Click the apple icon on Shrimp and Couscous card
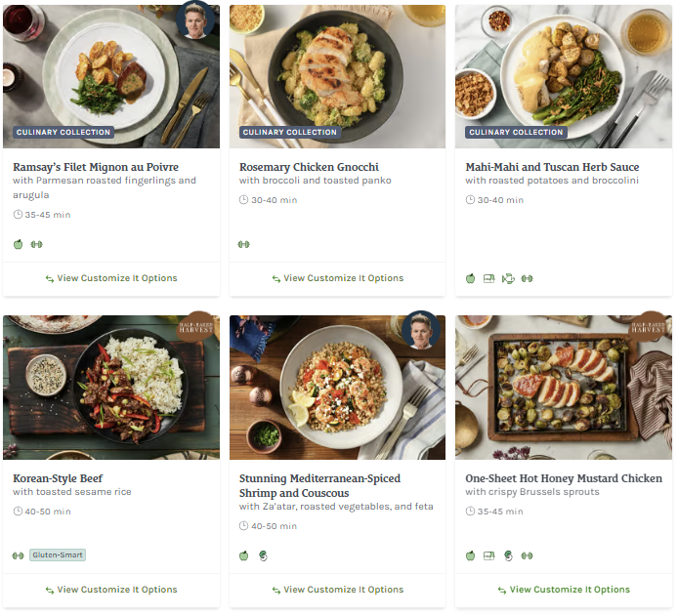Screen dimensions: 678x616 244,555
